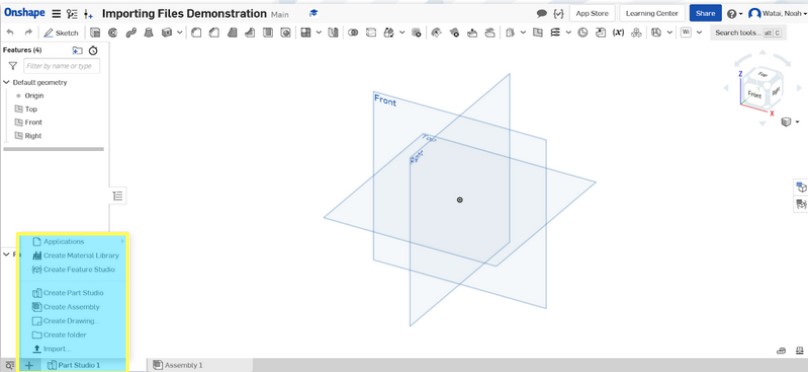The height and width of the screenshot is (372, 808).
Task: Open the App Store button
Action: (x=592, y=13)
